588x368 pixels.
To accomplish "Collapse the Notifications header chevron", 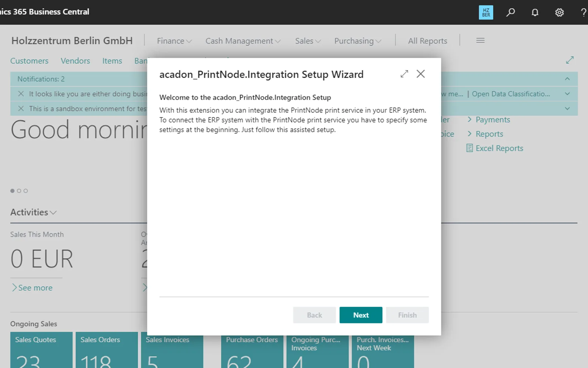I will pos(567,79).
